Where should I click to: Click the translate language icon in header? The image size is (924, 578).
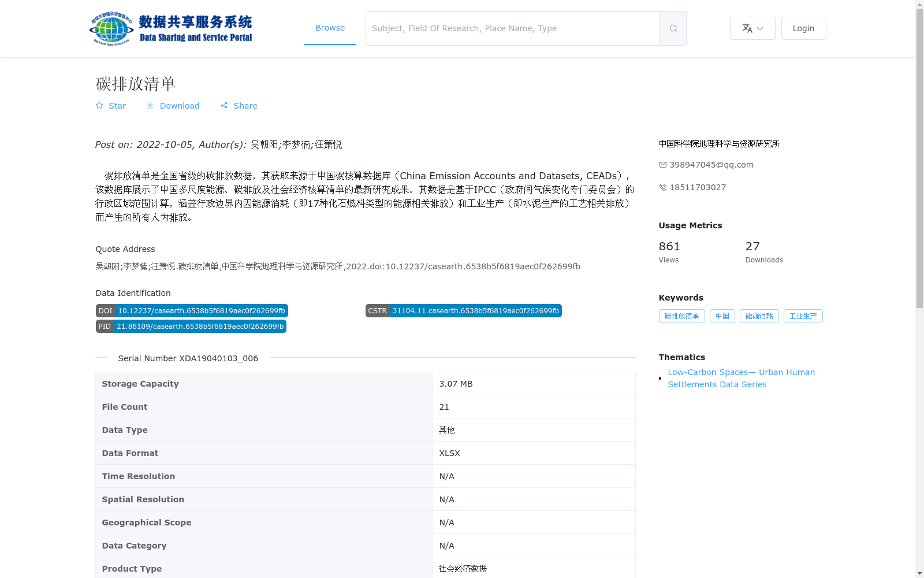pos(747,28)
